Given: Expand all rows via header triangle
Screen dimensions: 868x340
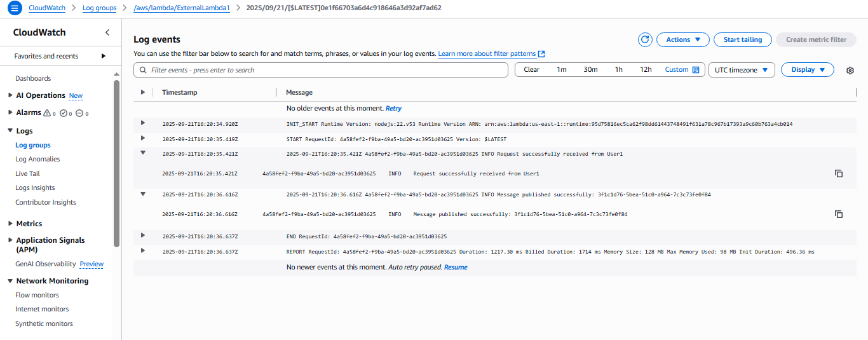Looking at the screenshot, I should click(142, 92).
